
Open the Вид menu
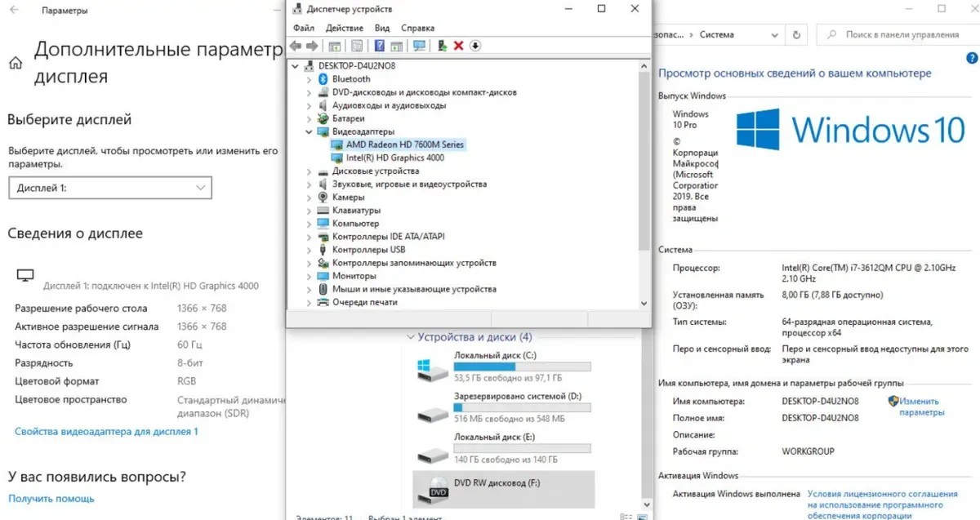[382, 28]
